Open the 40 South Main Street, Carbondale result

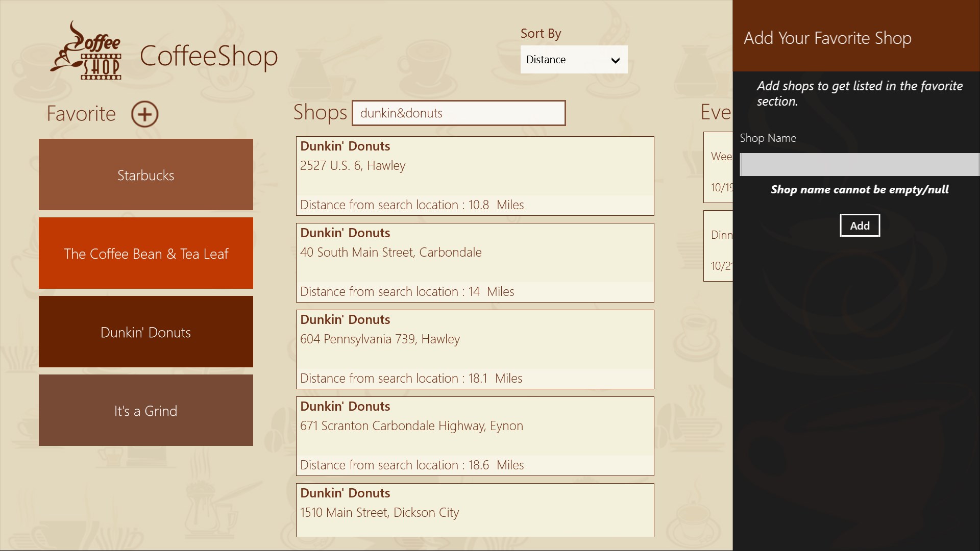click(x=475, y=262)
